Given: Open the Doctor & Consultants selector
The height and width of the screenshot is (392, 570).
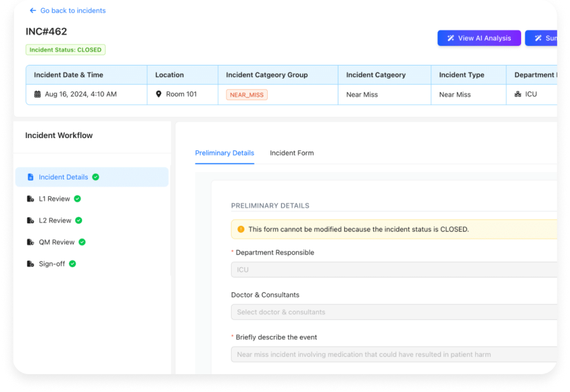Looking at the screenshot, I should tap(394, 312).
